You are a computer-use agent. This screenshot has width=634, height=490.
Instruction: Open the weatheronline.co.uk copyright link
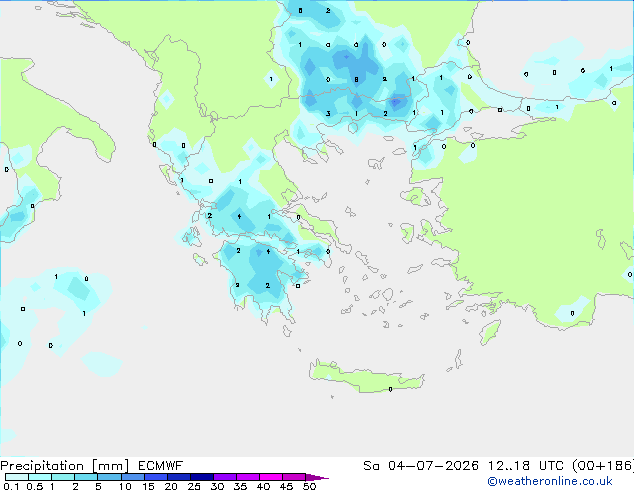[x=550, y=482]
